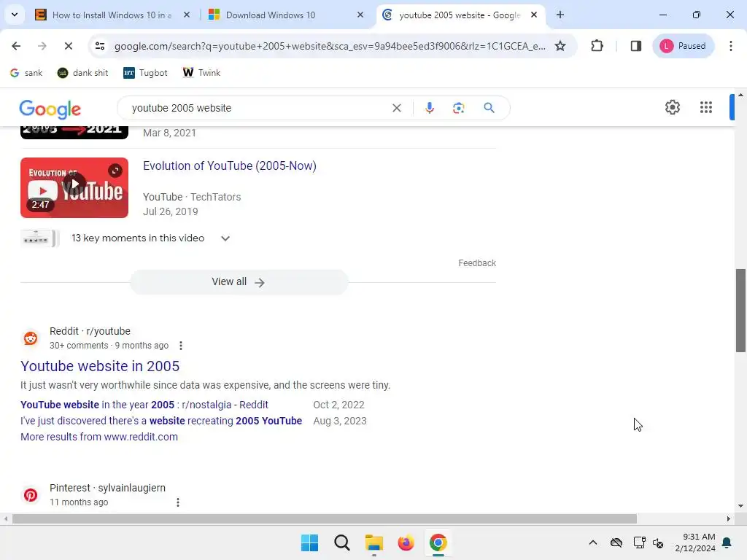747x560 pixels.
Task: Open the Windows Start menu
Action: pyautogui.click(x=309, y=542)
